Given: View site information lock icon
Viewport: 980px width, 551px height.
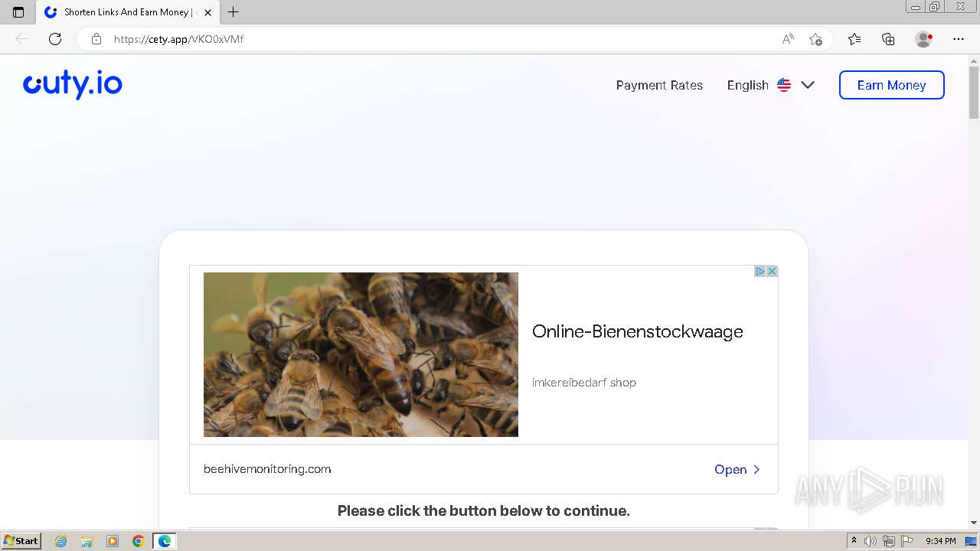Looking at the screenshot, I should coord(96,39).
